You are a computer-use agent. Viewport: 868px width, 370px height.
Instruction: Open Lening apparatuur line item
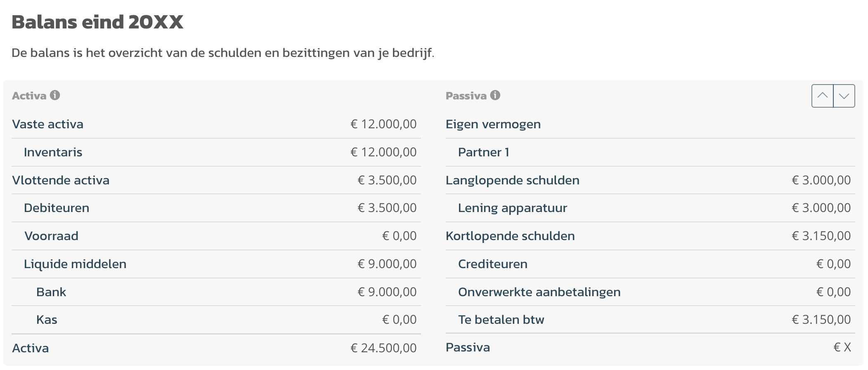[650, 208]
